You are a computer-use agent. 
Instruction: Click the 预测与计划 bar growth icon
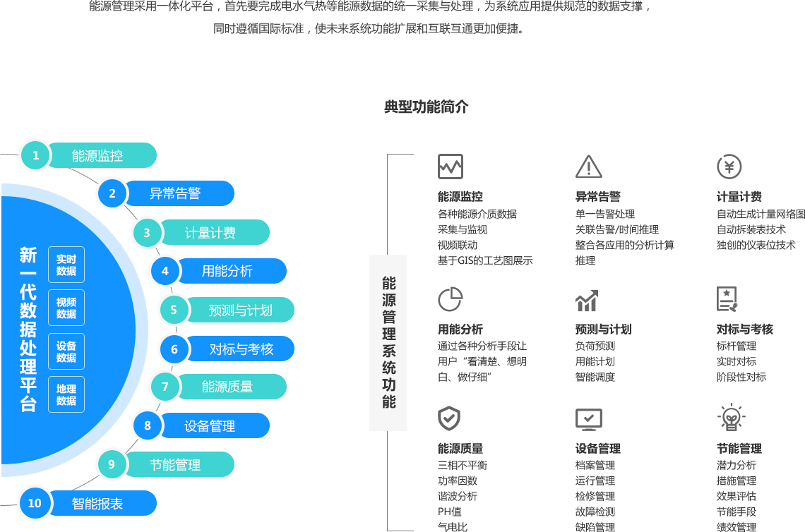pyautogui.click(x=588, y=300)
